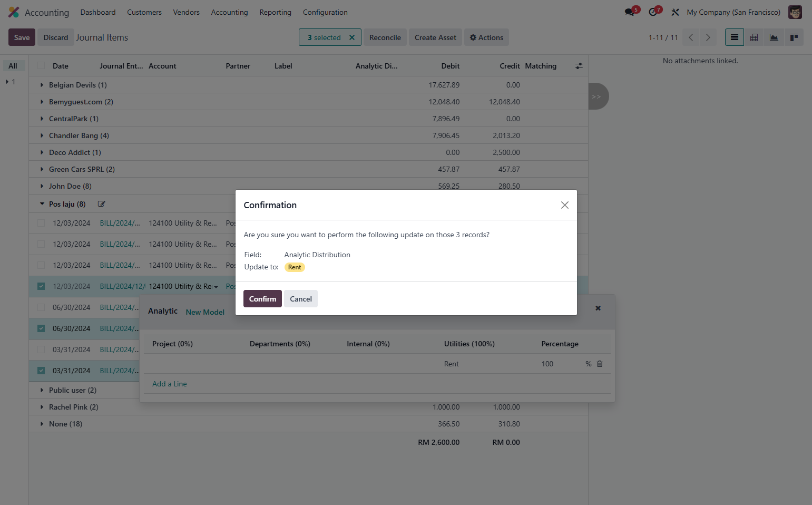Image resolution: width=812 pixels, height=505 pixels.
Task: Switch to list view
Action: [734, 37]
